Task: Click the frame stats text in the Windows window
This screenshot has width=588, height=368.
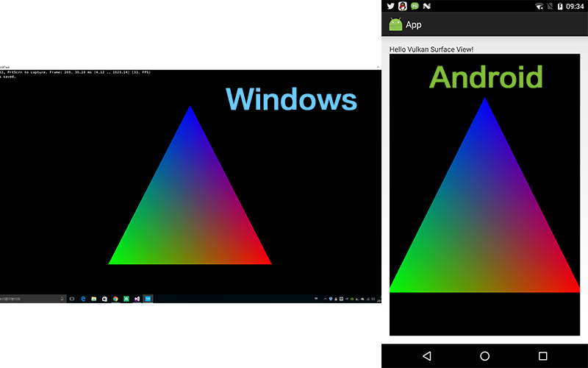Action: click(x=75, y=72)
